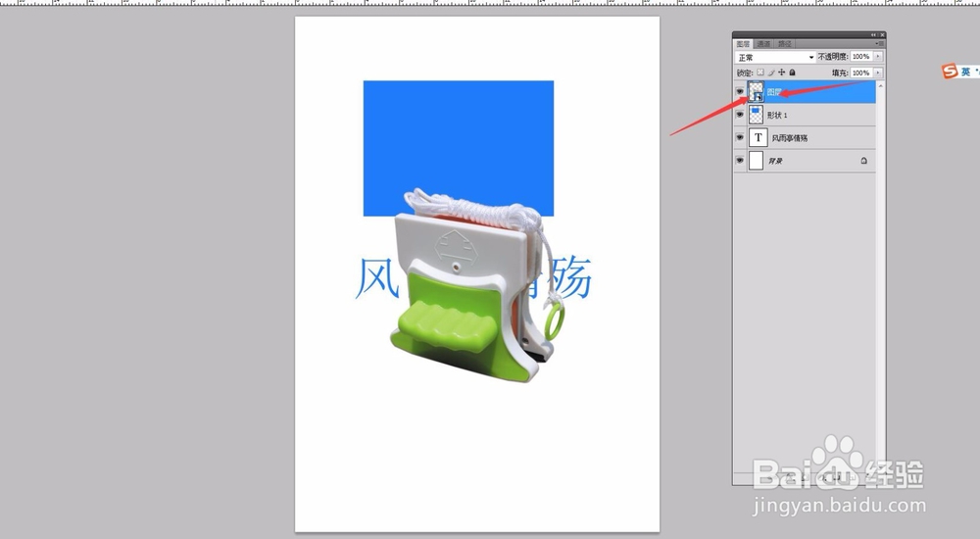Open the 不透明度 opacity slider arrow
The height and width of the screenshot is (539, 980).
[878, 56]
